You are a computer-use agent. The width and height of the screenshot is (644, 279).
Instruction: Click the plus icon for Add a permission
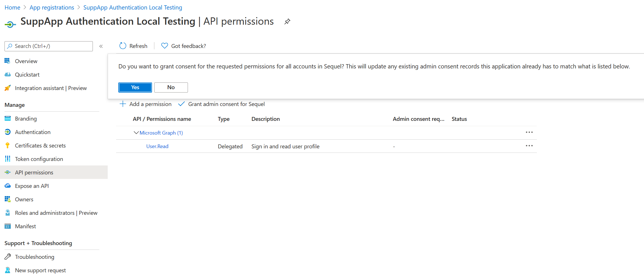pyautogui.click(x=123, y=104)
